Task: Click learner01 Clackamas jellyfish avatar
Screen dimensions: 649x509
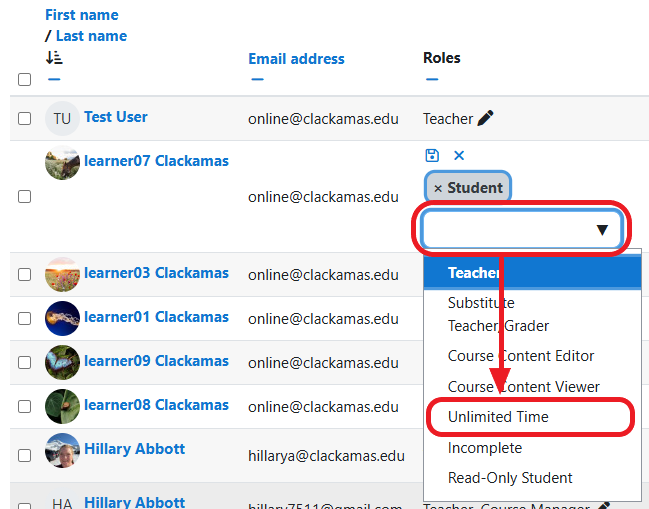Action: [x=62, y=318]
